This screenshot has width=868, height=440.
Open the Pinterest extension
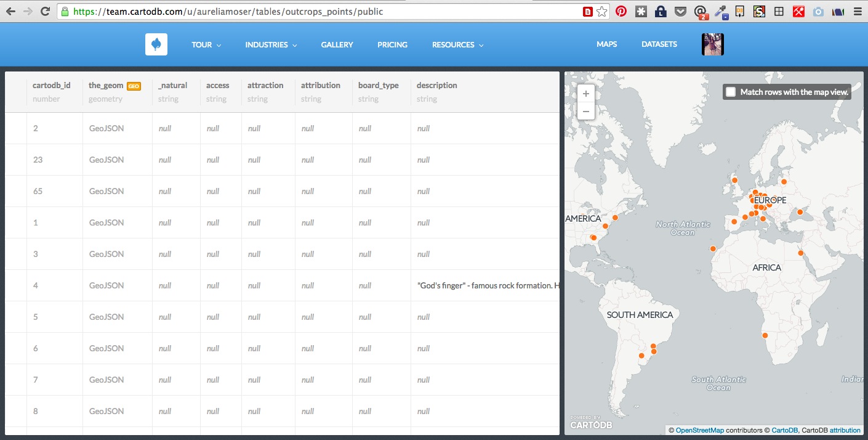click(x=621, y=11)
